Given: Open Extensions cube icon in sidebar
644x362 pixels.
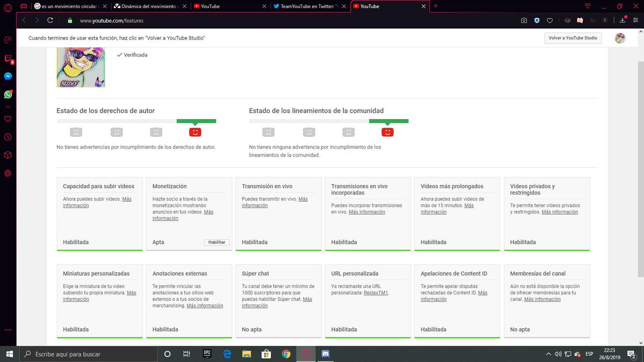Looking at the screenshot, I should pos(8,155).
